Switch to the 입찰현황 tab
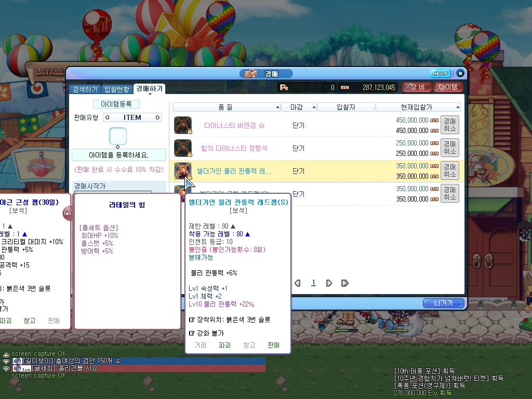 pyautogui.click(x=117, y=89)
